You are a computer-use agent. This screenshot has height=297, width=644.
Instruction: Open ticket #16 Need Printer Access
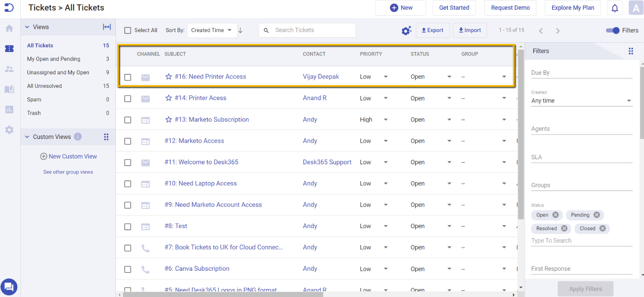tap(211, 76)
